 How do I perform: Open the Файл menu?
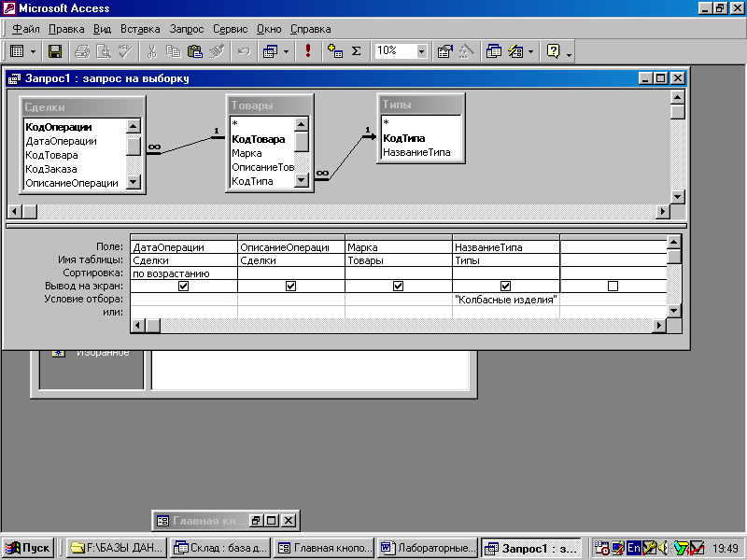pyautogui.click(x=26, y=29)
